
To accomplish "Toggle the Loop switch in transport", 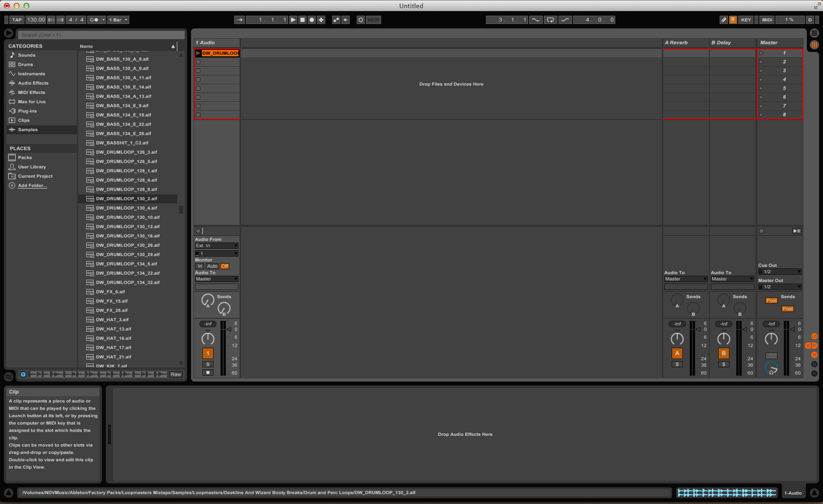I will click(x=551, y=20).
